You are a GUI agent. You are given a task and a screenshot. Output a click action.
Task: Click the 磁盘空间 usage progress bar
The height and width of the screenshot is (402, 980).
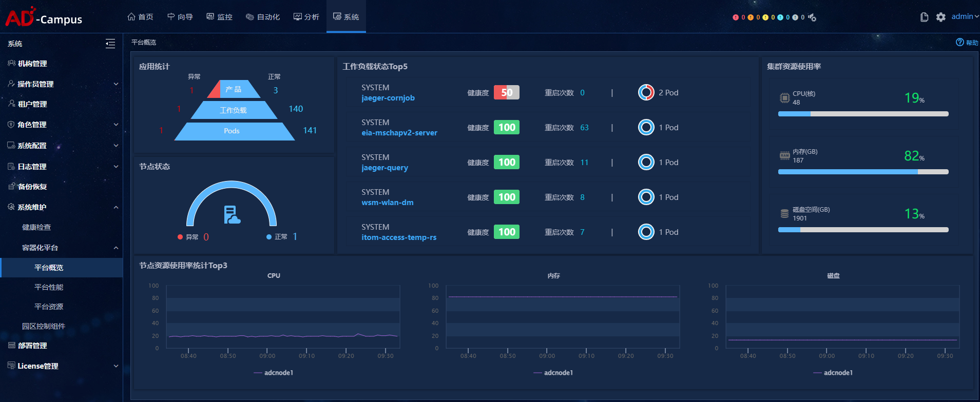coord(863,230)
